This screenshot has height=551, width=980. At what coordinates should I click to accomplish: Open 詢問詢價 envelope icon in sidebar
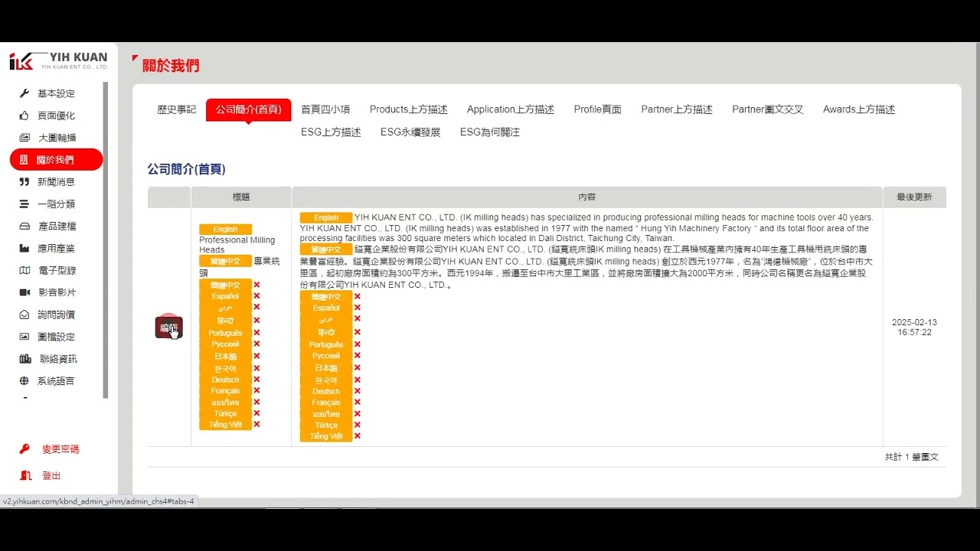[24, 315]
